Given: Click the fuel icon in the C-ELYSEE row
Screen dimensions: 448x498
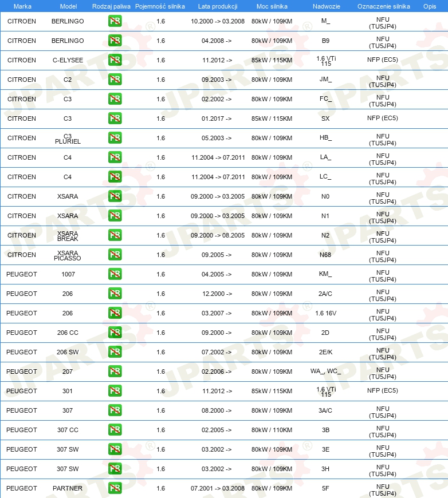Looking at the screenshot, I should (x=115, y=60).
